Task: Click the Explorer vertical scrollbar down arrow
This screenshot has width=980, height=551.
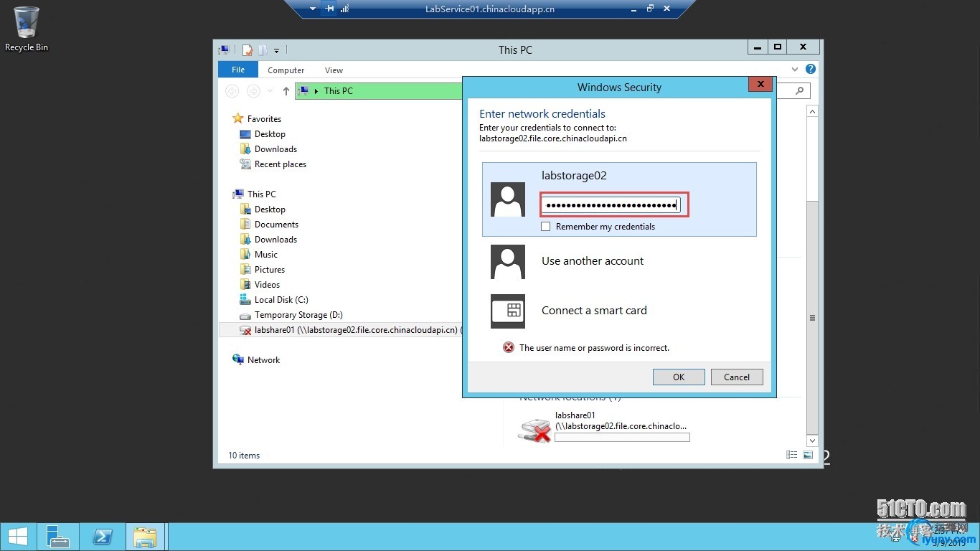Action: coord(812,441)
